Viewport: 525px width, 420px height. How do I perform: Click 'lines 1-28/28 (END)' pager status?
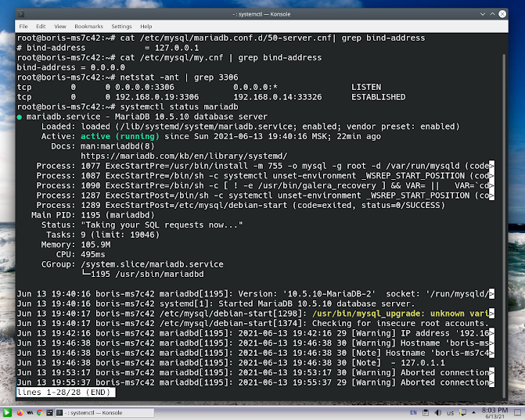(66, 392)
